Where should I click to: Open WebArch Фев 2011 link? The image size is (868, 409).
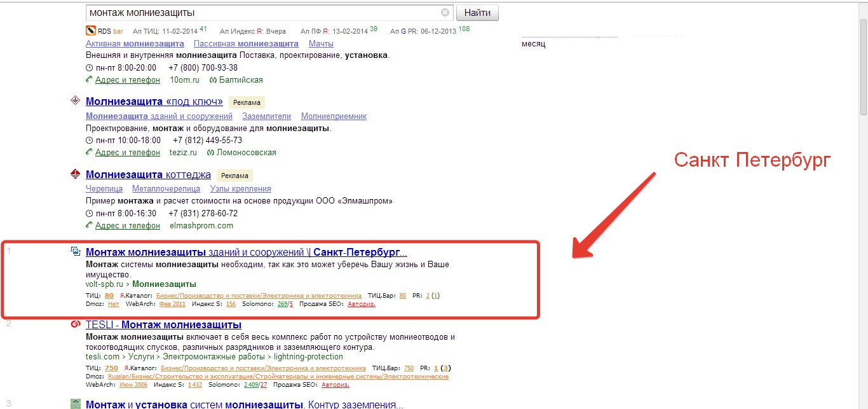172,304
